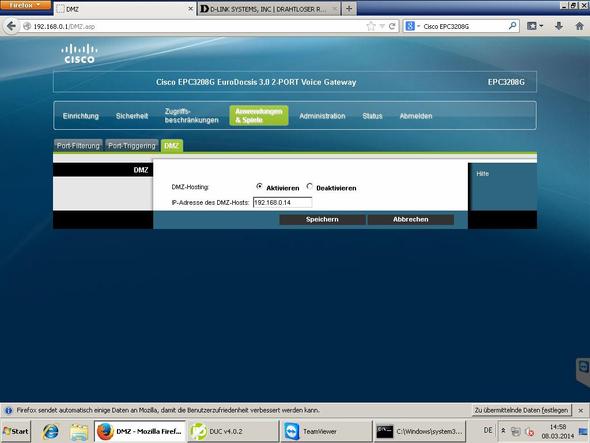
Task: Open the Sicherheit menu
Action: click(x=132, y=116)
